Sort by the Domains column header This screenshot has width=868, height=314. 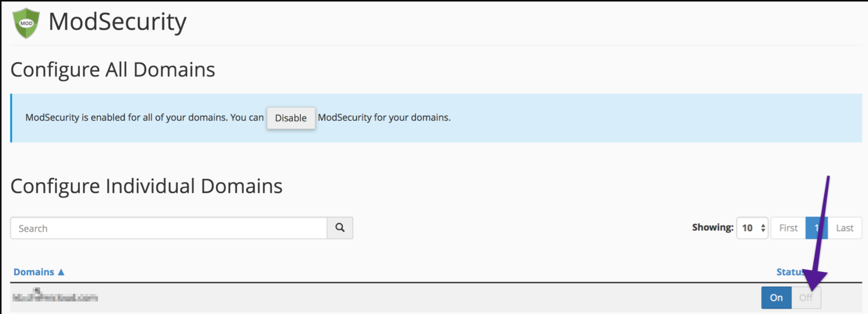(x=39, y=272)
